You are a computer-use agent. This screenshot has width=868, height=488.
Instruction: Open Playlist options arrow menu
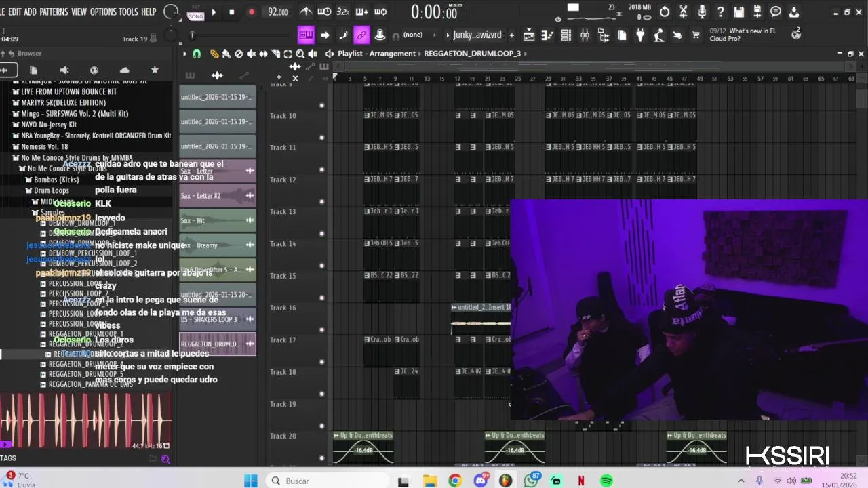(184, 54)
